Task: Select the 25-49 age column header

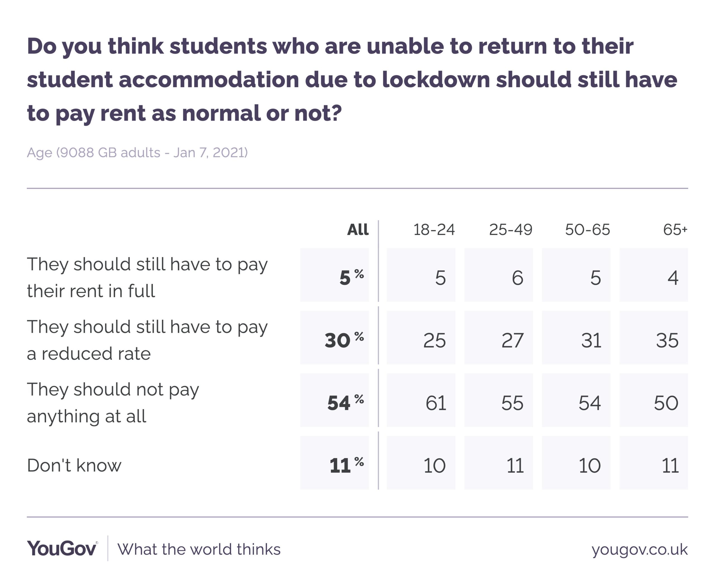Action: 511,230
